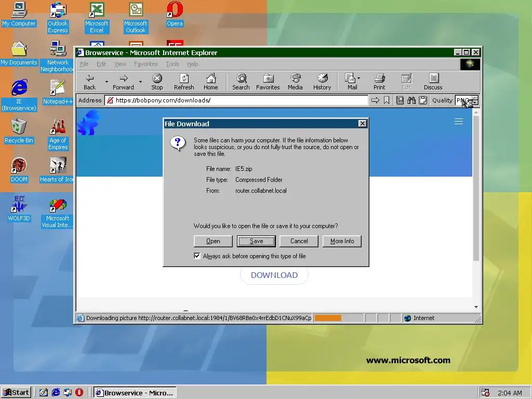
Task: Click the Start button
Action: click(x=16, y=393)
